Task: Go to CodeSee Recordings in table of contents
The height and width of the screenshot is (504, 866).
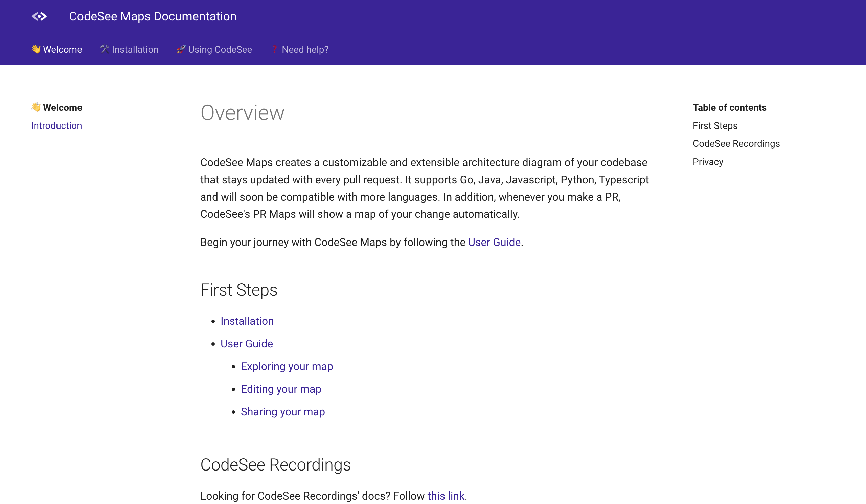Action: pos(736,144)
